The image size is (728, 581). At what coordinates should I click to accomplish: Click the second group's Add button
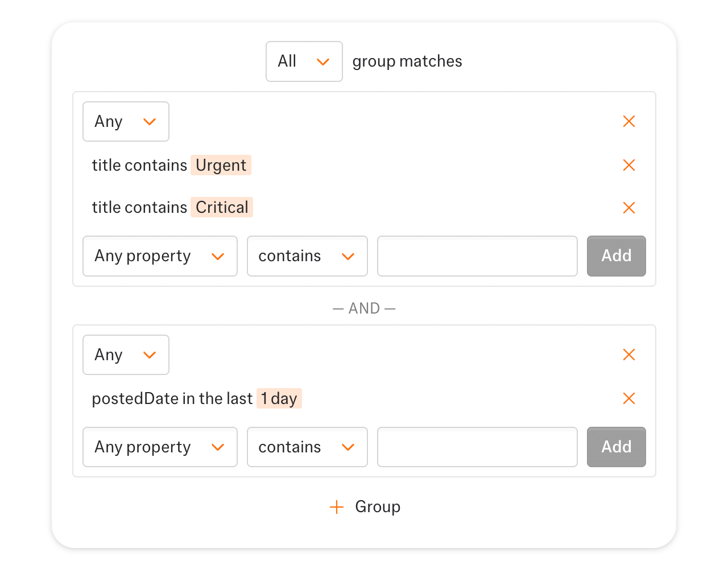[616, 447]
